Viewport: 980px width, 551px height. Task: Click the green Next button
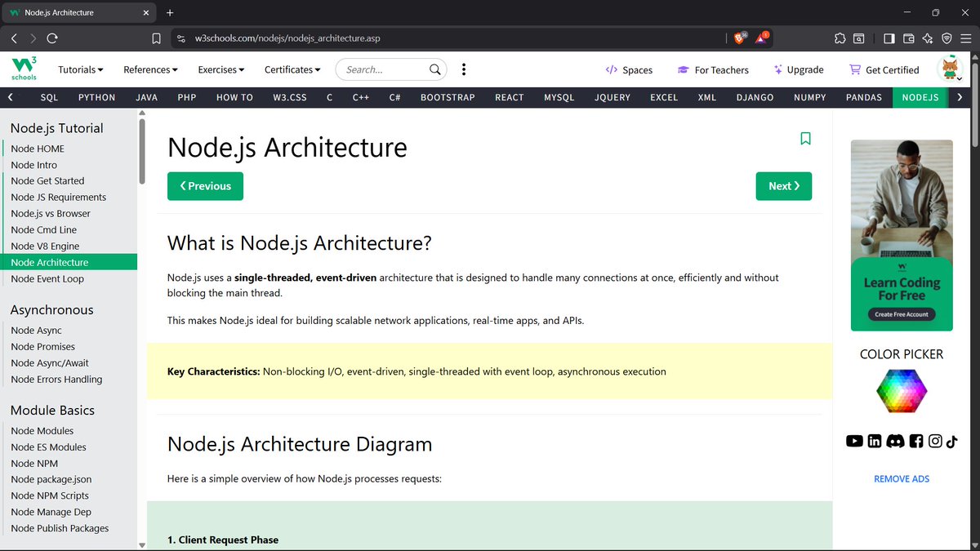point(784,186)
